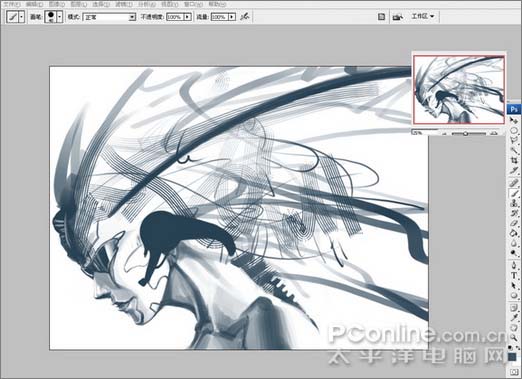Screen dimensions: 522x379
Task: Open the 文件 (File) menu
Action: 11,4
